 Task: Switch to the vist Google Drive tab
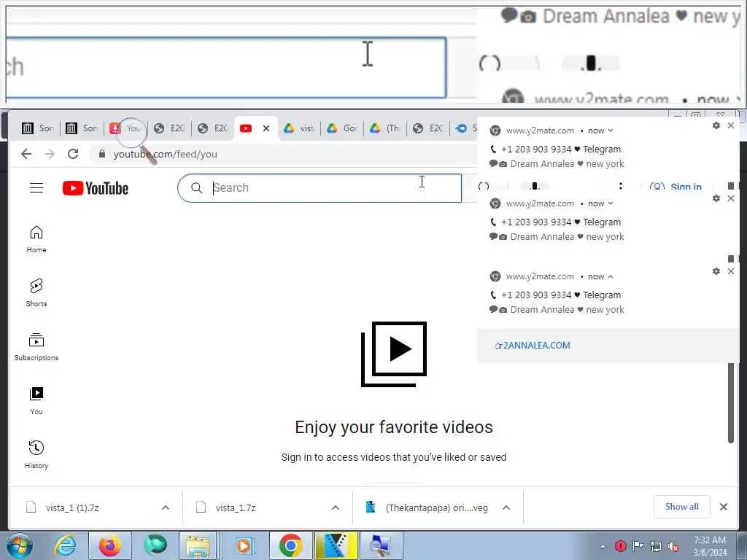pyautogui.click(x=298, y=128)
